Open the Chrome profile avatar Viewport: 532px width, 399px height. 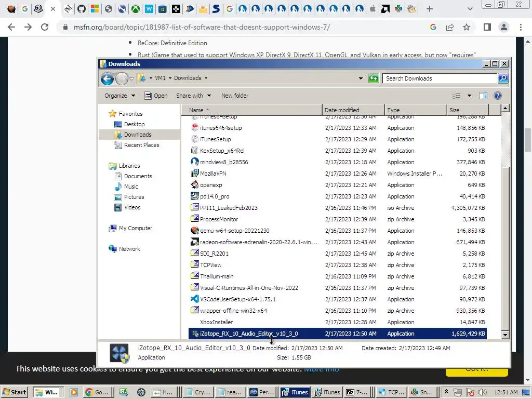pyautogui.click(x=504, y=27)
